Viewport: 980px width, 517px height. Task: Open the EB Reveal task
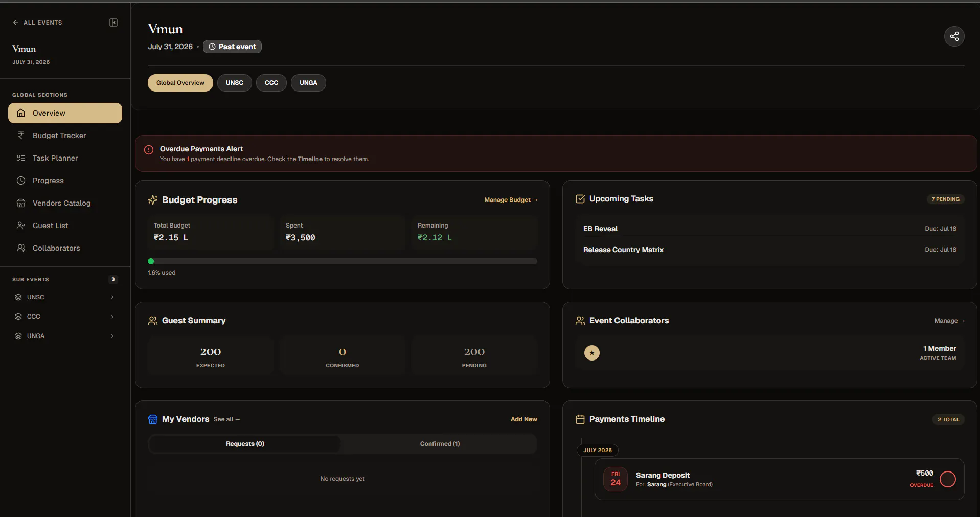[769, 229]
